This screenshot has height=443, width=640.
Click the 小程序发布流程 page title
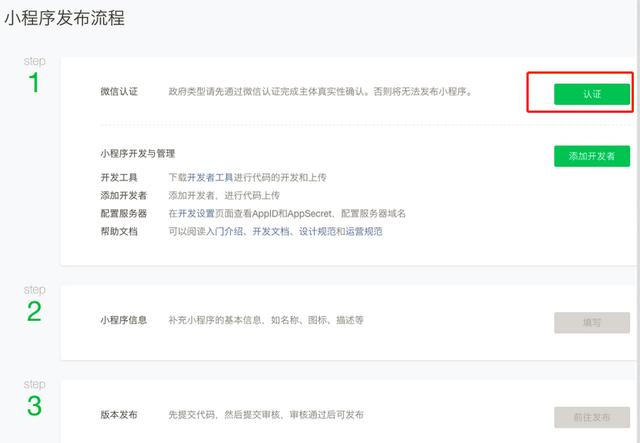pos(64,18)
